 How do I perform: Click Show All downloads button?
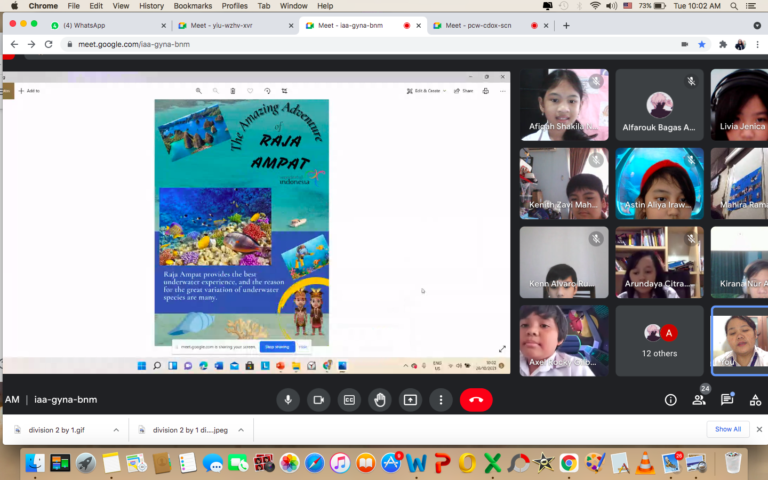point(727,429)
